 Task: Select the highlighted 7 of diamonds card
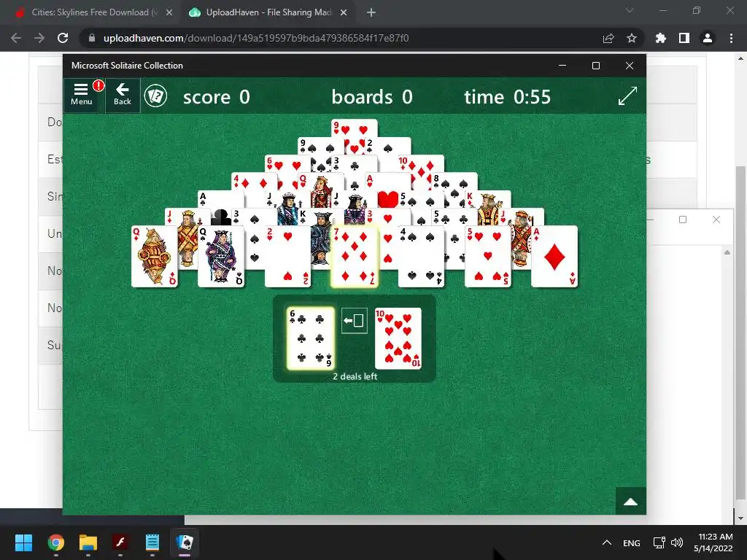tap(355, 256)
